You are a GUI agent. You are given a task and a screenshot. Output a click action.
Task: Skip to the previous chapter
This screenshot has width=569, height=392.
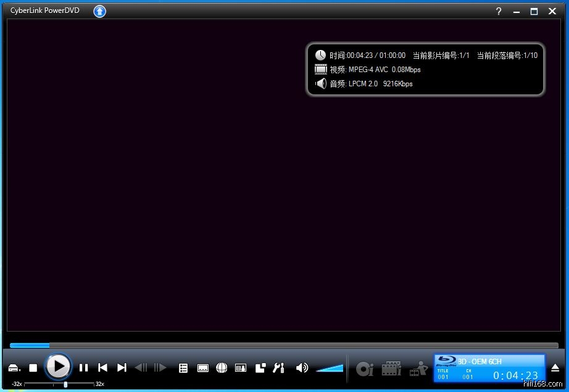tap(103, 368)
